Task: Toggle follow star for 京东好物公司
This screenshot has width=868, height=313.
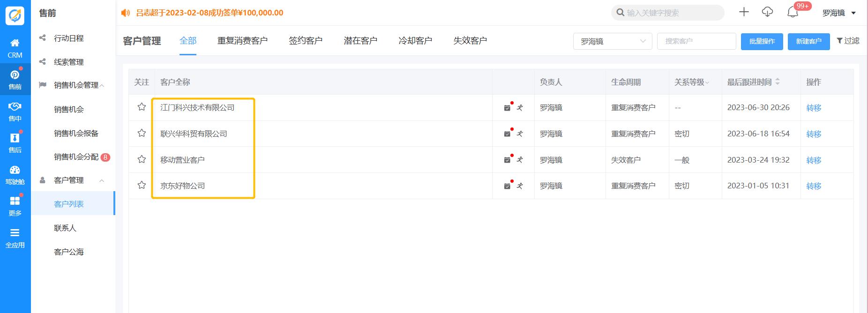Action: 142,185
